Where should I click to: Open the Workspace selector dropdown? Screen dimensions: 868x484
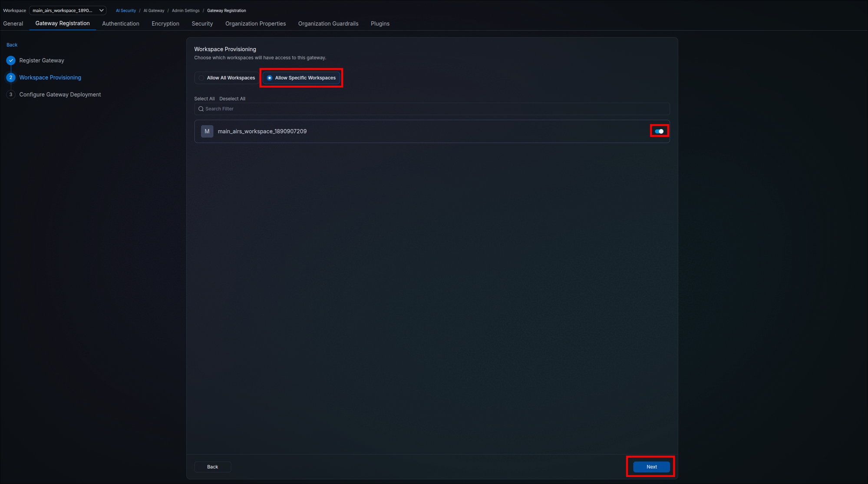click(x=68, y=10)
